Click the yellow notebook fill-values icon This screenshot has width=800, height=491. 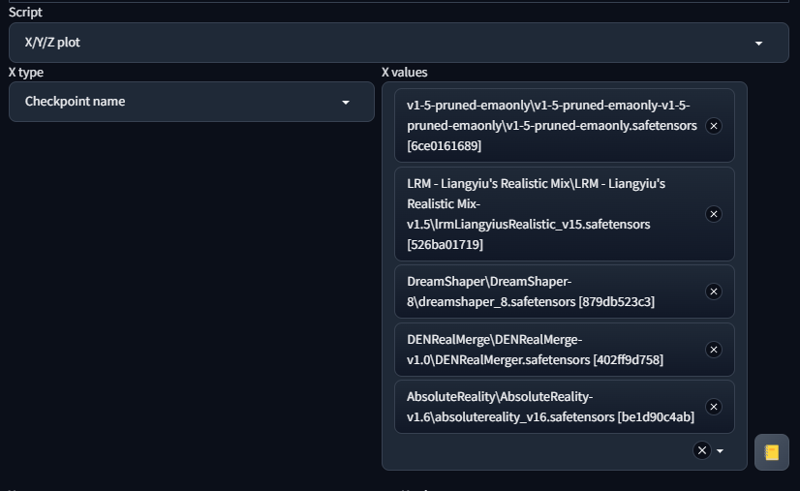click(x=771, y=452)
